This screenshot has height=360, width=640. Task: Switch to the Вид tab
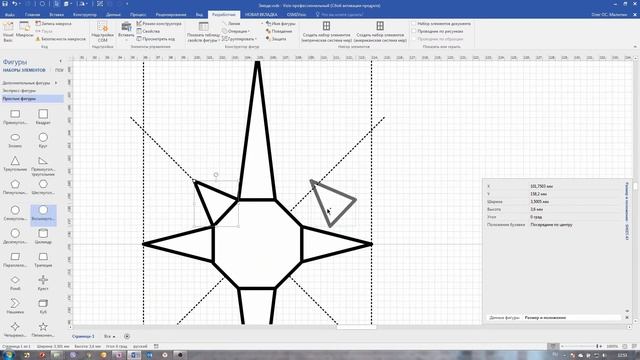click(199, 15)
